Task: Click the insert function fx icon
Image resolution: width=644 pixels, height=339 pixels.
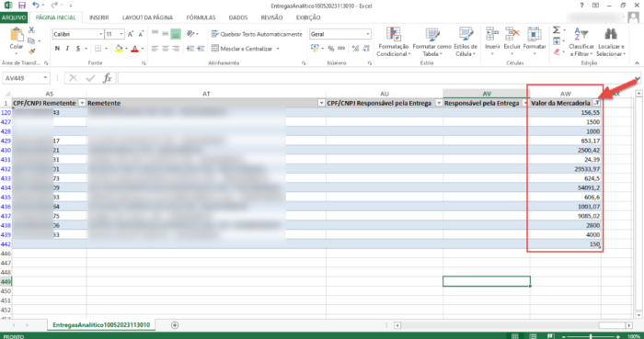Action: 108,78
